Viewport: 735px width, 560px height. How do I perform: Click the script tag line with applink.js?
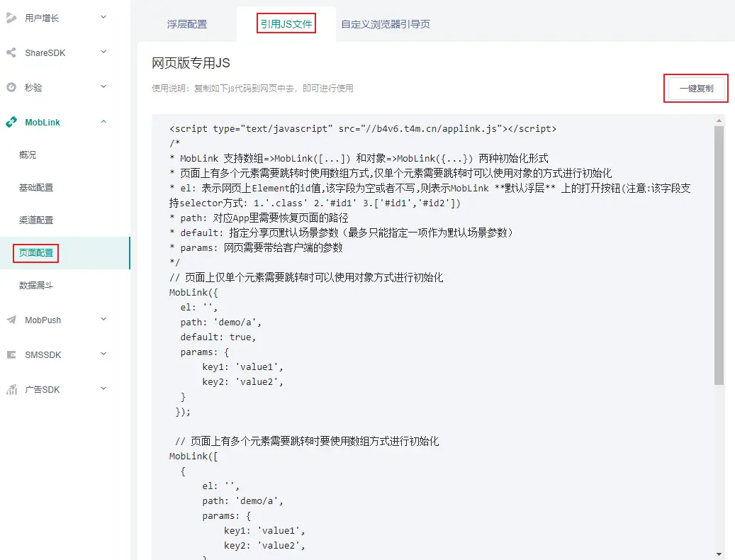(x=363, y=128)
